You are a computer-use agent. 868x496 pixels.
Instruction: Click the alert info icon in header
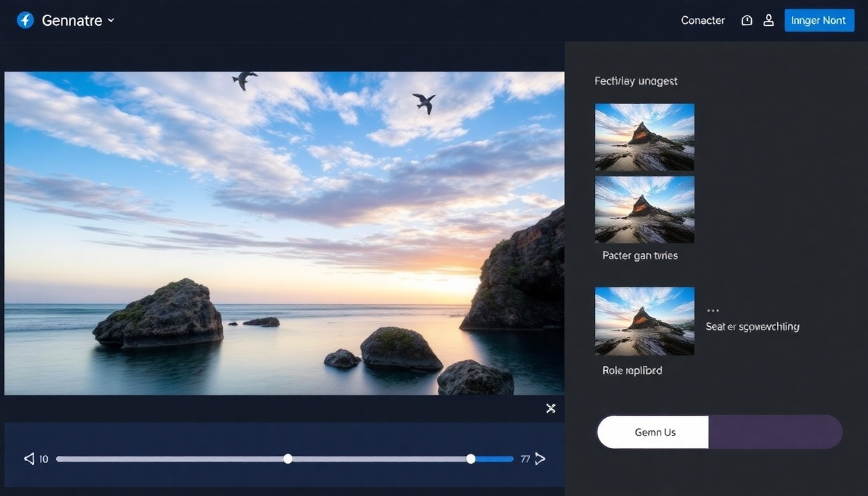coord(747,21)
